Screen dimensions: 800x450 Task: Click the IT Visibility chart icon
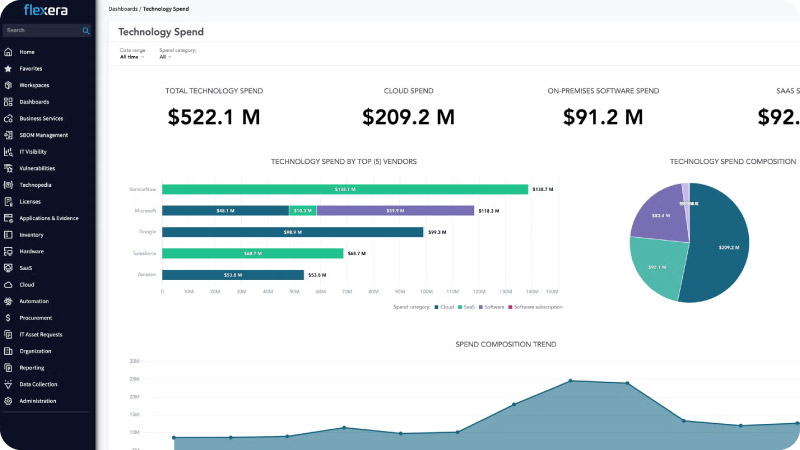coord(8,152)
